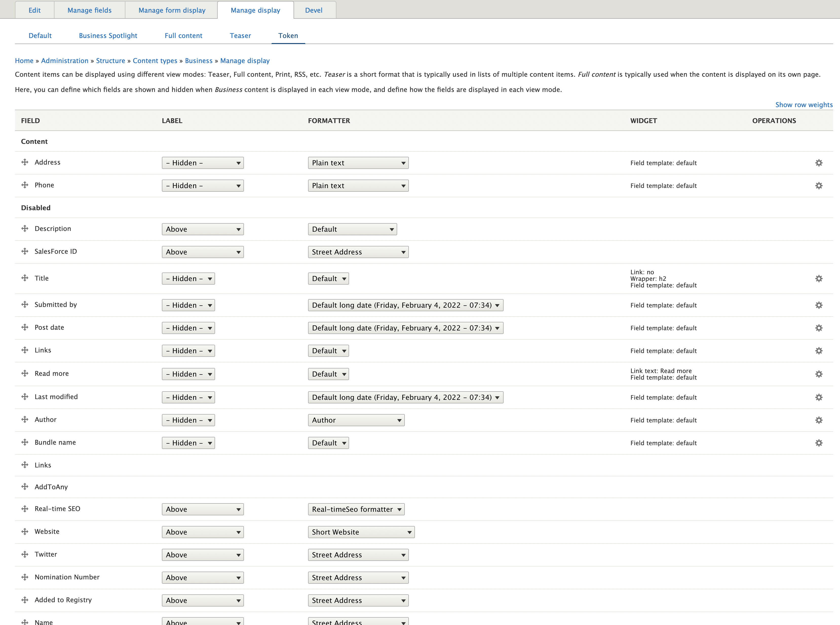Open Read more field settings gear
The height and width of the screenshot is (625, 840).
click(818, 374)
